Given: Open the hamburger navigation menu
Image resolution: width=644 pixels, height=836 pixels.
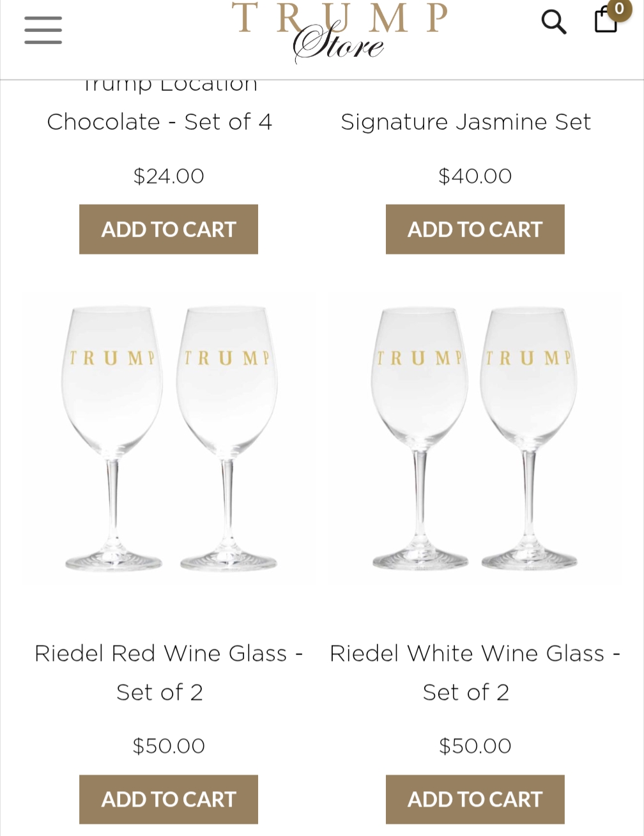Looking at the screenshot, I should click(x=43, y=30).
